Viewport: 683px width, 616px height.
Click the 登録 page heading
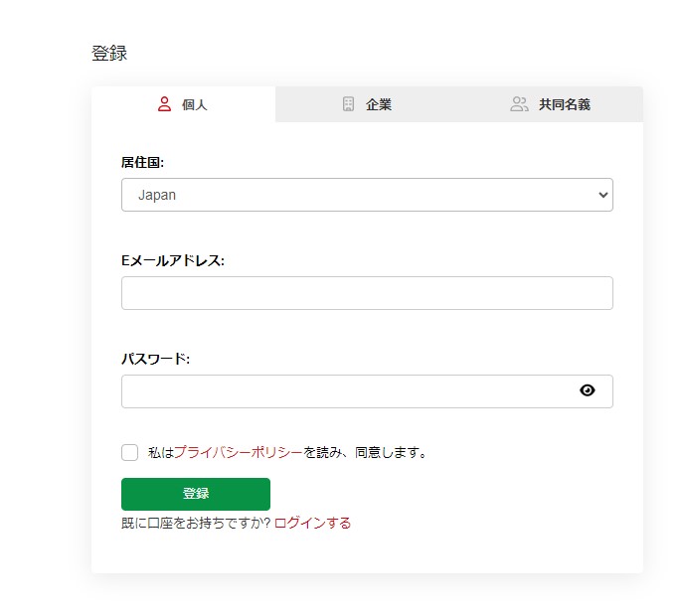pos(109,54)
